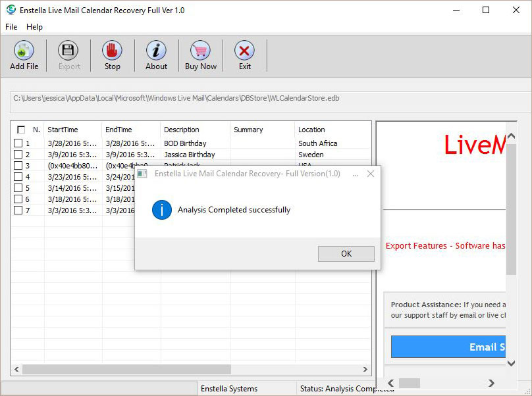532x396 pixels.
Task: Confirm the dialog with OK button
Action: point(346,254)
